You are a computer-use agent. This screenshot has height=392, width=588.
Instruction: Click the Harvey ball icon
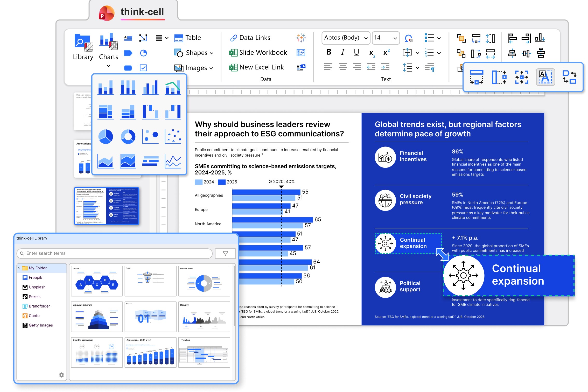pyautogui.click(x=143, y=53)
